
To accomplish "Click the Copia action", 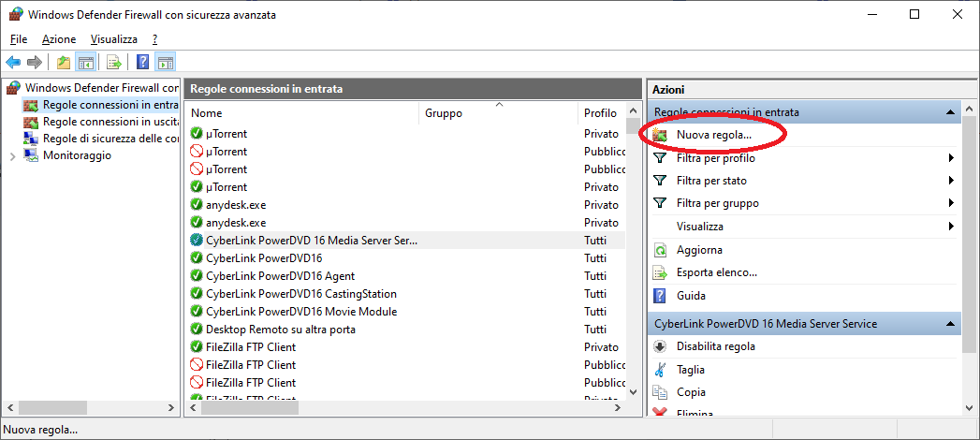I will coord(691,392).
